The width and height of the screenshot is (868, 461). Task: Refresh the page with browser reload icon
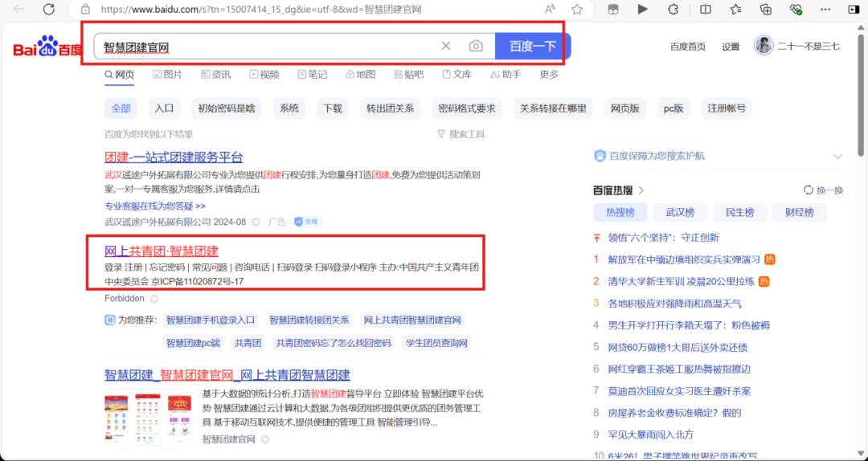[49, 10]
